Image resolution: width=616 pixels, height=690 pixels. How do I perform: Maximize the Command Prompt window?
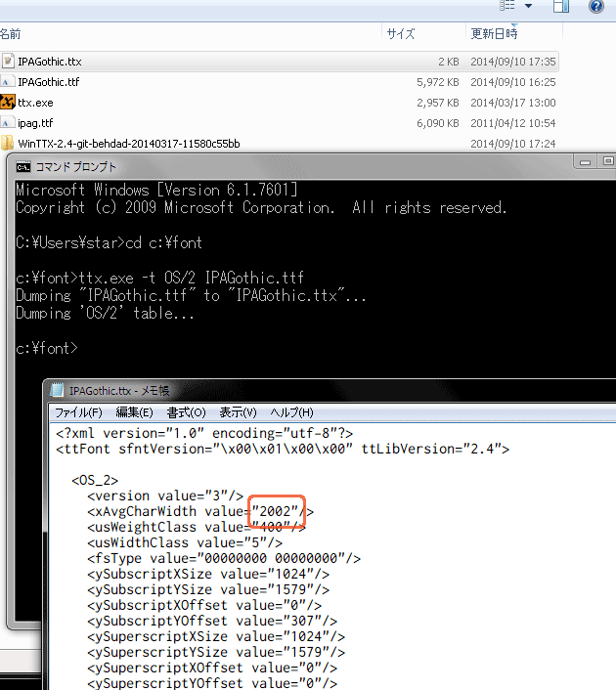(607, 161)
